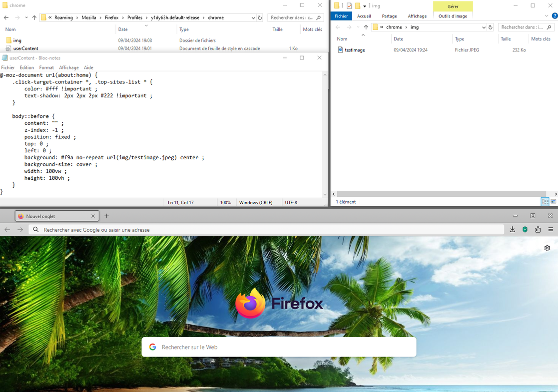
Task: Open the Firefox hamburger application menu
Action: click(x=551, y=230)
